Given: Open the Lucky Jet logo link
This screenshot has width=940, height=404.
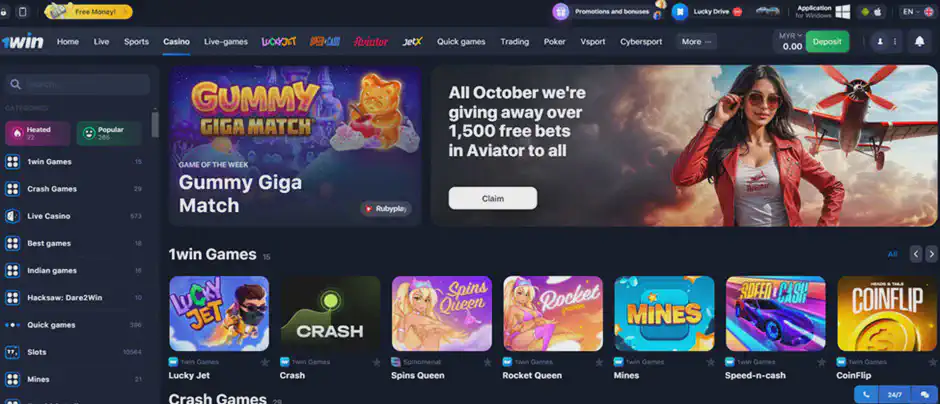Looking at the screenshot, I should click(x=279, y=42).
